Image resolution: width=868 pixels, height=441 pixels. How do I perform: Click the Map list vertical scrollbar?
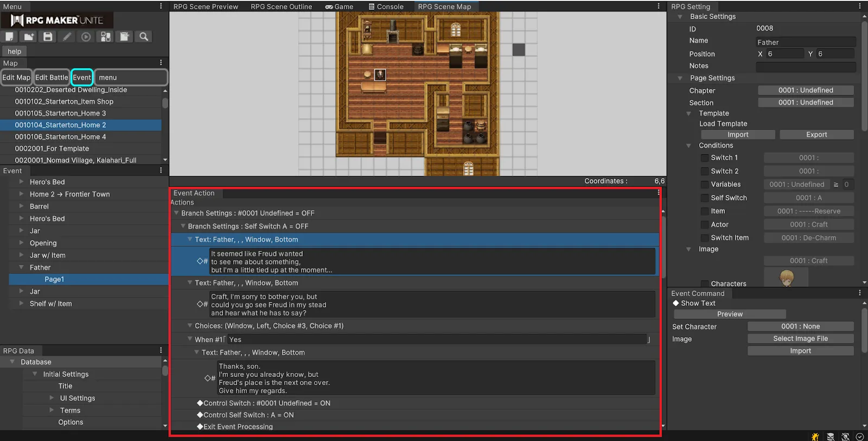(x=165, y=103)
